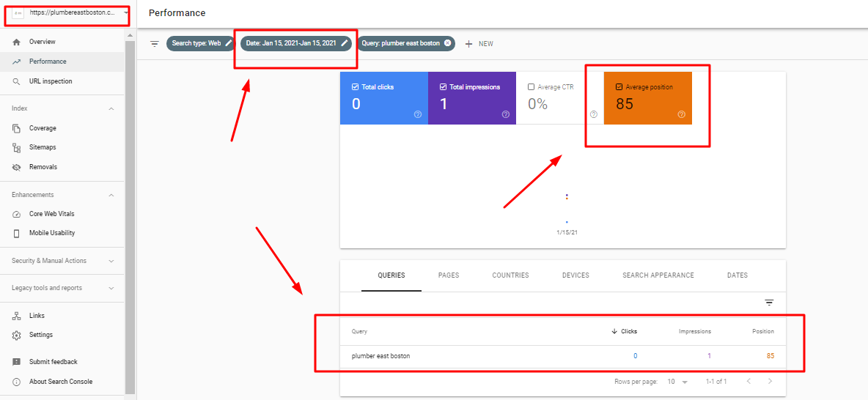Switch to the Devices tab
The width and height of the screenshot is (868, 400).
point(575,275)
